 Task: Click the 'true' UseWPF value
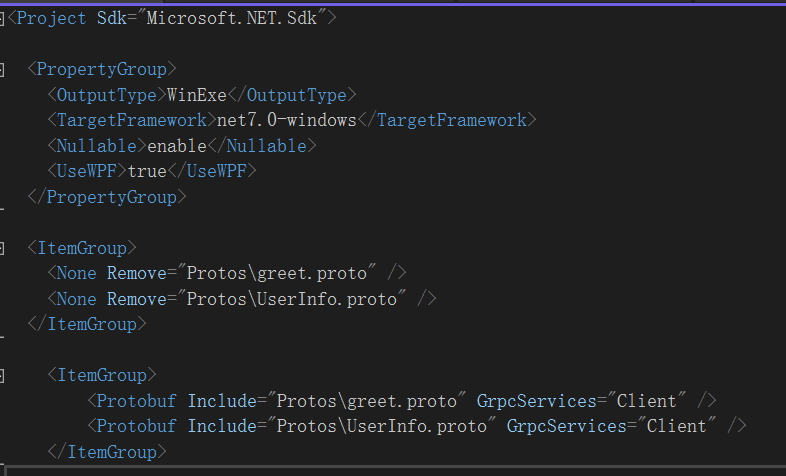pyautogui.click(x=147, y=171)
